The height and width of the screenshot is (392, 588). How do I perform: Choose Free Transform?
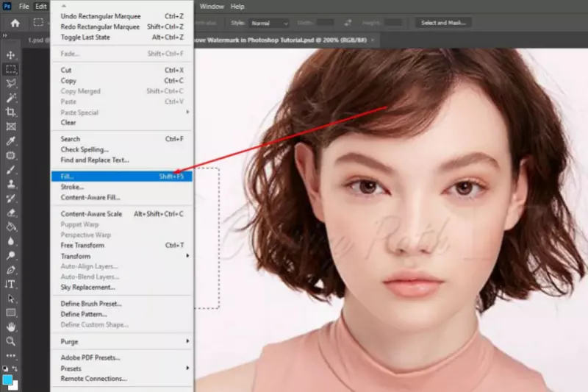(121, 246)
